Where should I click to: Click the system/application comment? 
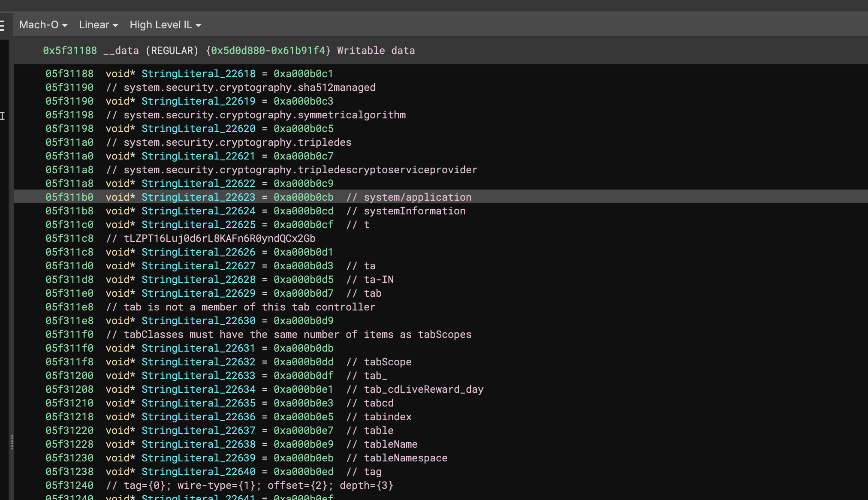coord(409,197)
